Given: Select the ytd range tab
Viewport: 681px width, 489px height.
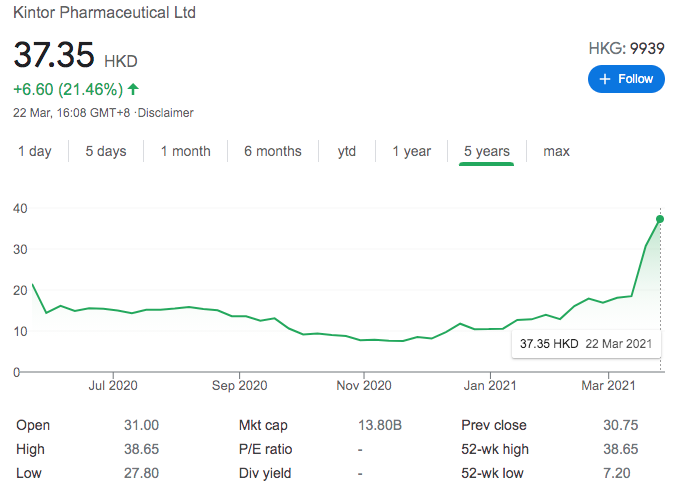Looking at the screenshot, I should tap(346, 151).
